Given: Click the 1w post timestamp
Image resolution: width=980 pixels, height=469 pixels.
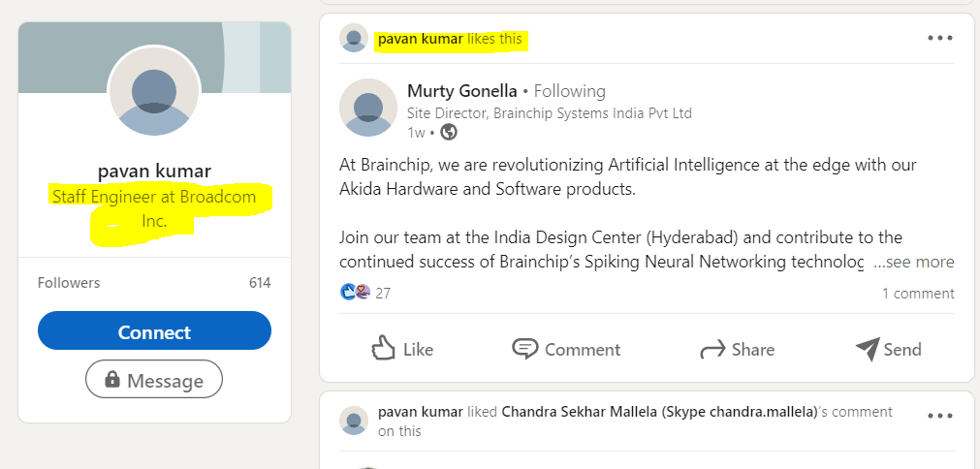Looking at the screenshot, I should tap(416, 133).
